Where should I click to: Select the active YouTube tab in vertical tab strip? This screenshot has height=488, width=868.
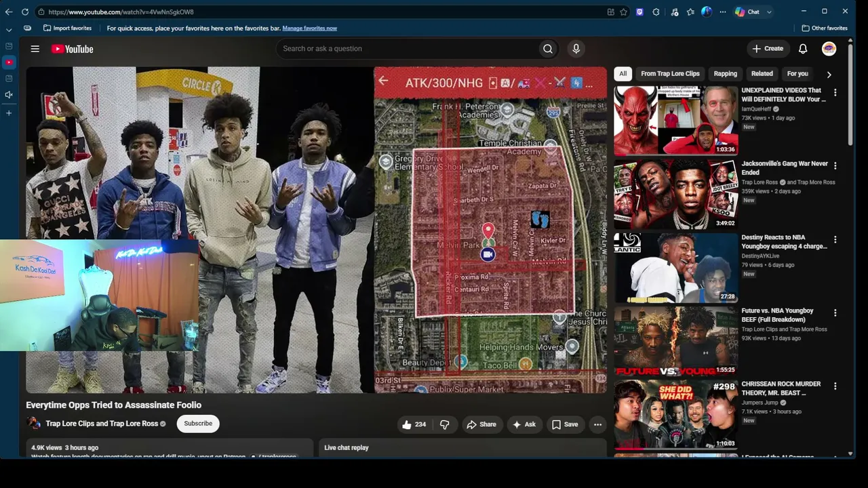point(9,62)
